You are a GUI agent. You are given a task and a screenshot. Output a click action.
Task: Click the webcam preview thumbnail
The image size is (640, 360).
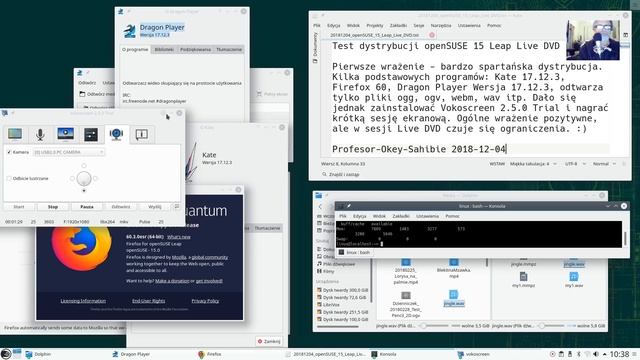pos(593,40)
